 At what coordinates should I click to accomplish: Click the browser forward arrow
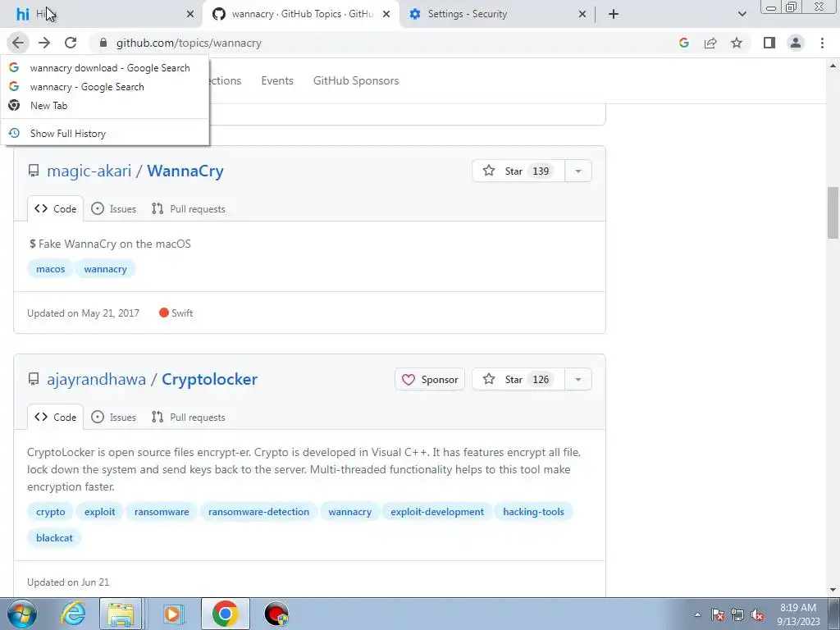[x=44, y=43]
